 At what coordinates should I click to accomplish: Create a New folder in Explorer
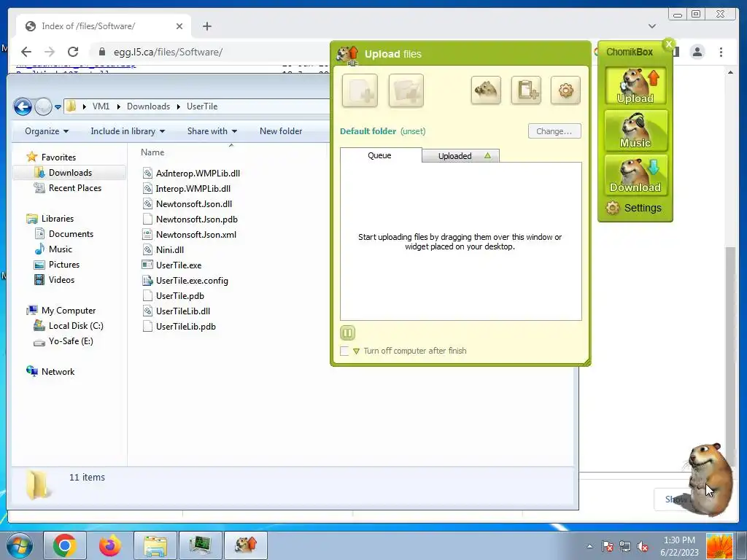[x=281, y=131]
